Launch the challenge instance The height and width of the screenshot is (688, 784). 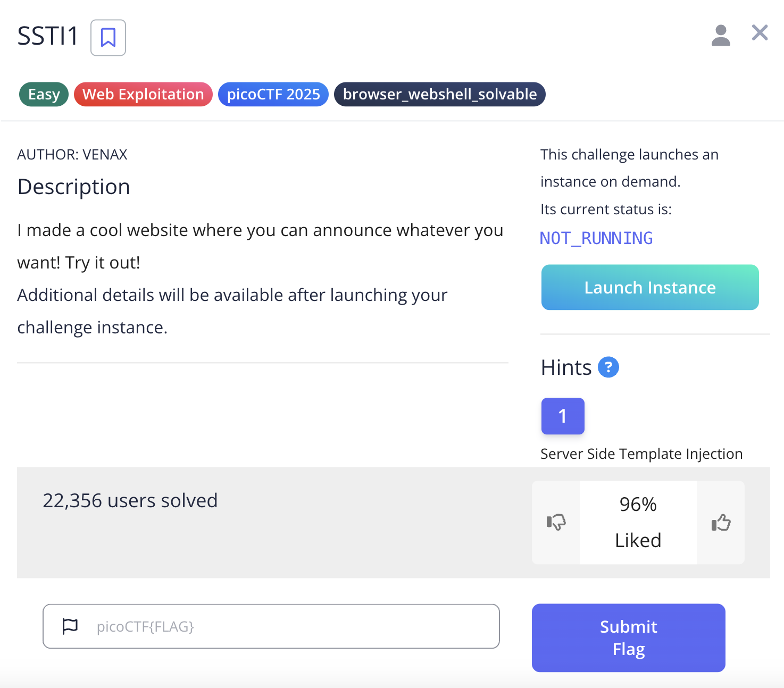tap(650, 287)
